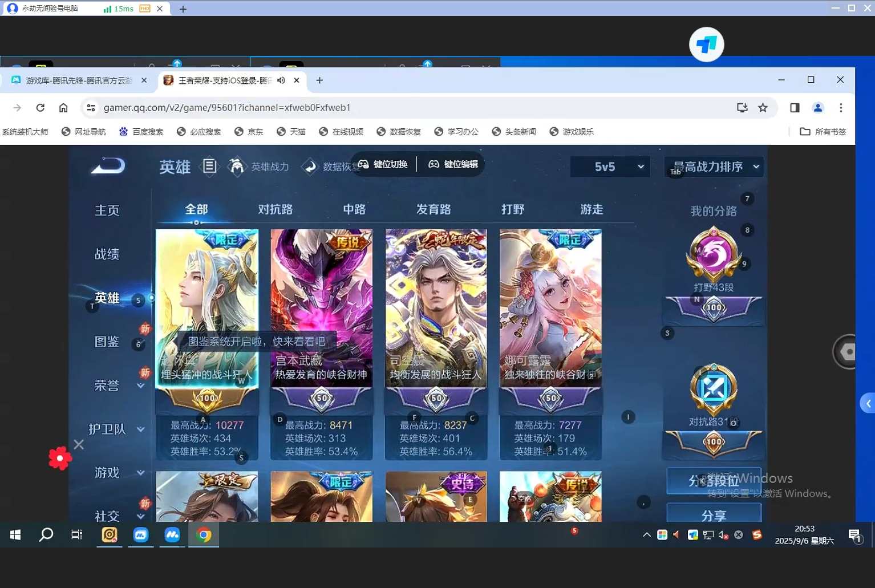Select the 发育路 tab
This screenshot has height=588, width=875.
(434, 209)
